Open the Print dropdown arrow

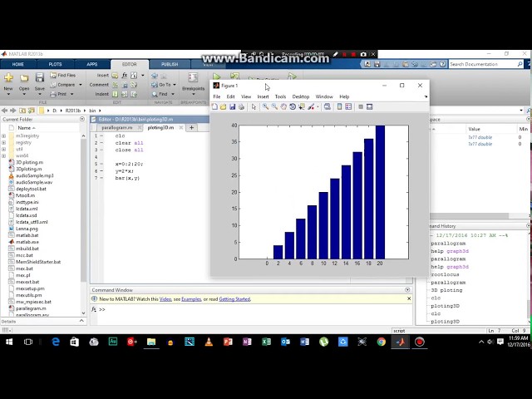pyautogui.click(x=72, y=94)
